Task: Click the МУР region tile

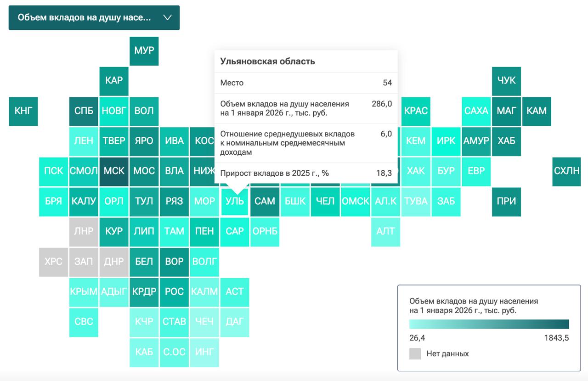Action: click(144, 50)
